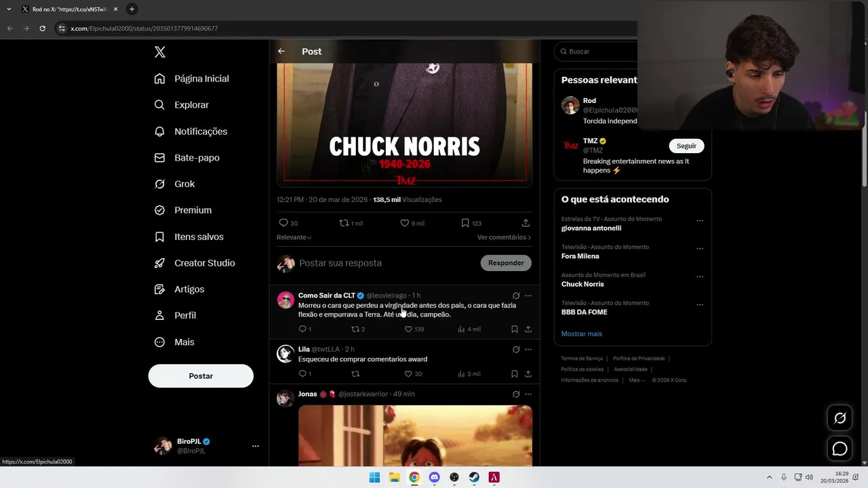The image size is (868, 488).
Task: Open Creator Studio
Action: (195, 263)
